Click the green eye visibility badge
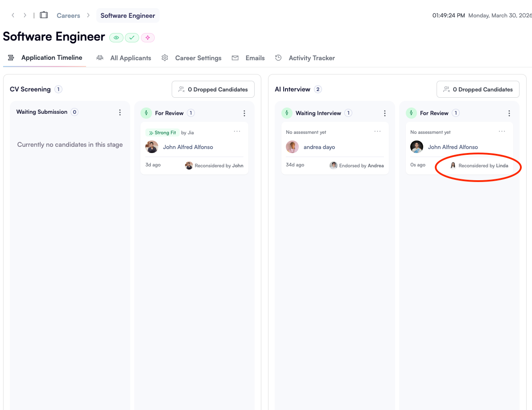 coord(116,38)
